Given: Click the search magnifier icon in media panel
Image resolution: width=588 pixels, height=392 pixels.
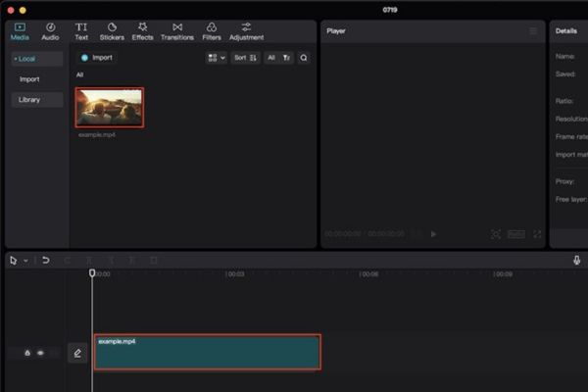Looking at the screenshot, I should [304, 58].
